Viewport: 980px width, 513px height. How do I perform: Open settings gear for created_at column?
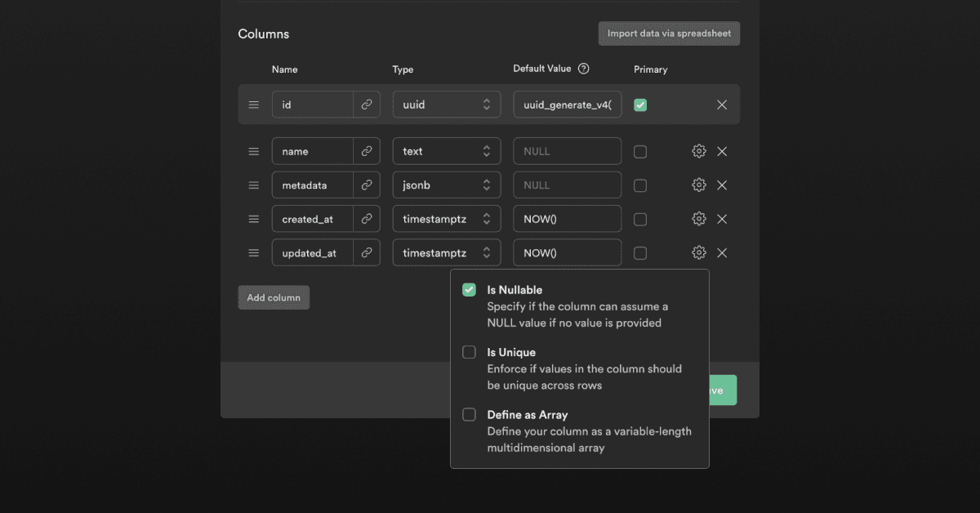point(698,219)
